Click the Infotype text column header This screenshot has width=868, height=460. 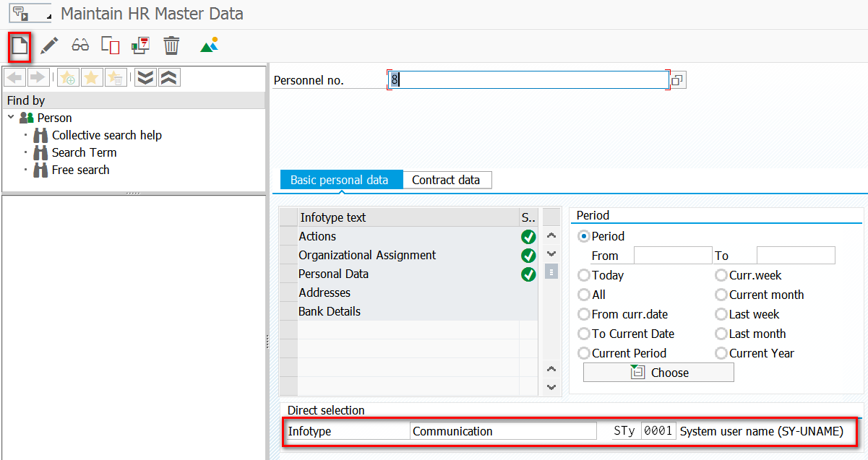[408, 217]
